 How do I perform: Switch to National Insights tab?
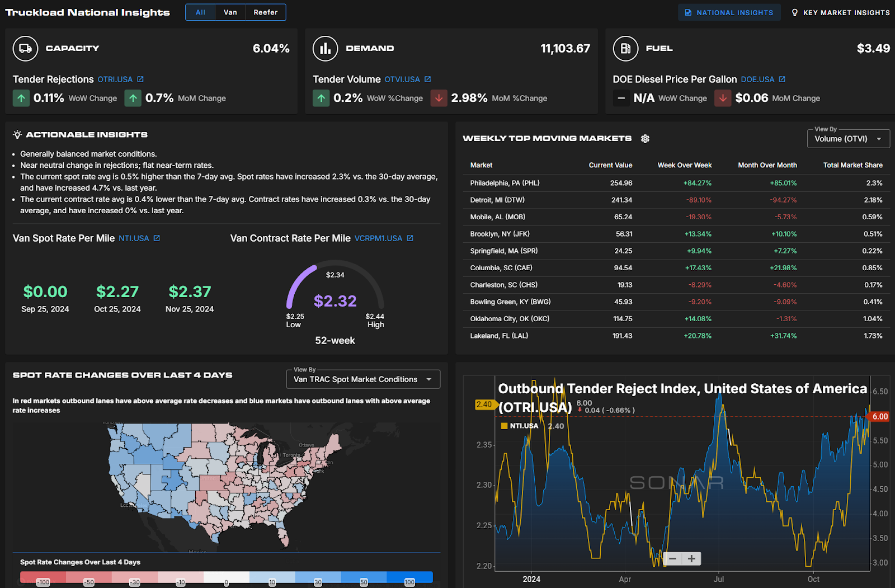(x=729, y=12)
